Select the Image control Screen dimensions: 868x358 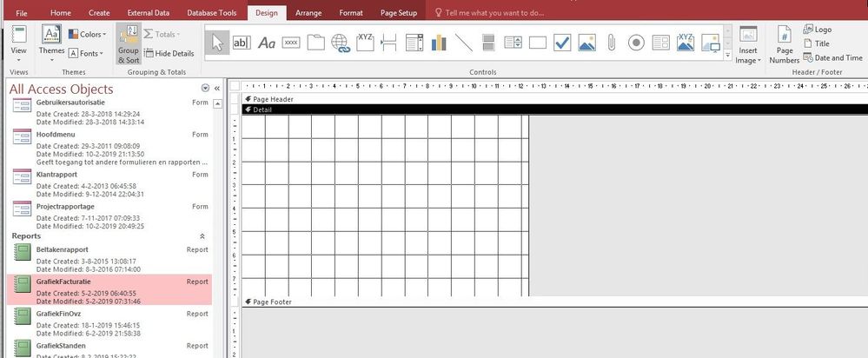pyautogui.click(x=710, y=43)
